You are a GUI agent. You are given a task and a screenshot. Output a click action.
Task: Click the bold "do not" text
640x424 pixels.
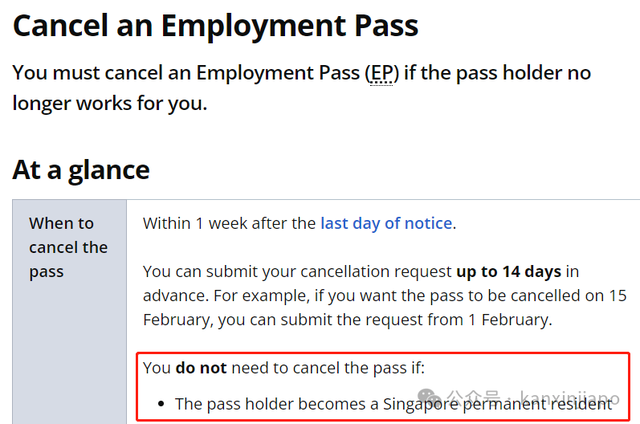point(201,368)
